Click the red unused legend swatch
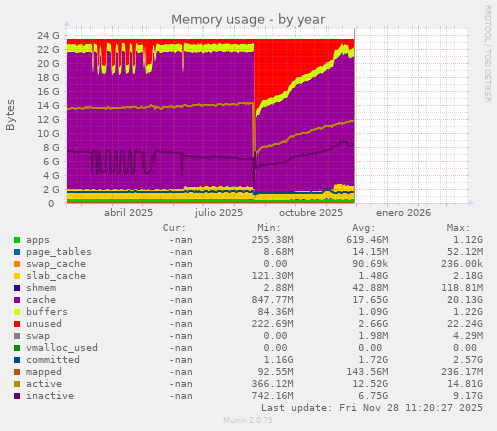 (17, 324)
